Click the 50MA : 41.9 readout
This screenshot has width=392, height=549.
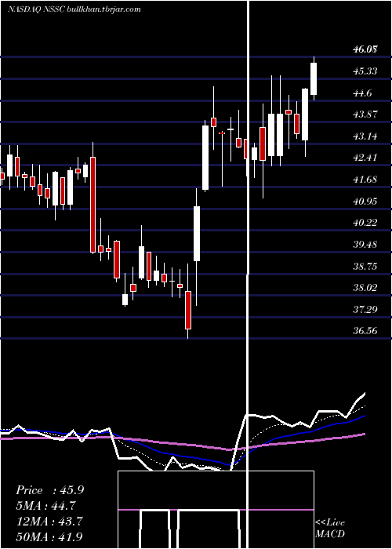pyautogui.click(x=49, y=536)
